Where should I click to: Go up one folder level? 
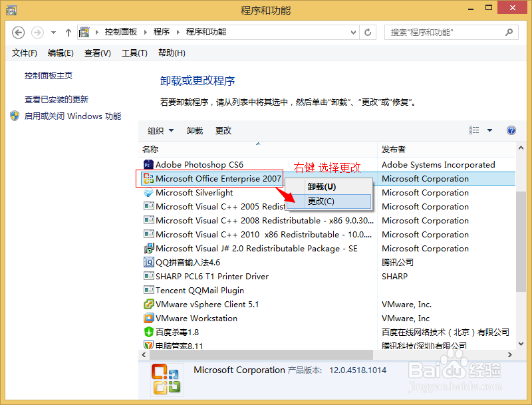click(x=68, y=33)
